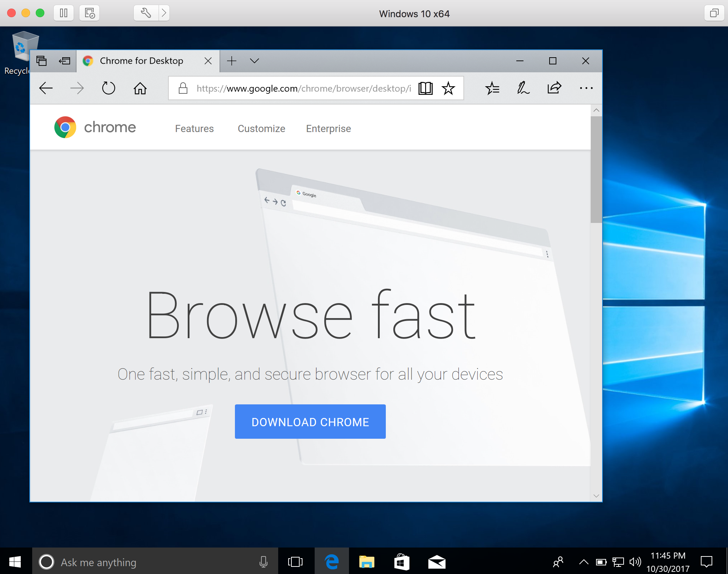
Task: Show hidden tray icons chevron
Action: point(584,562)
